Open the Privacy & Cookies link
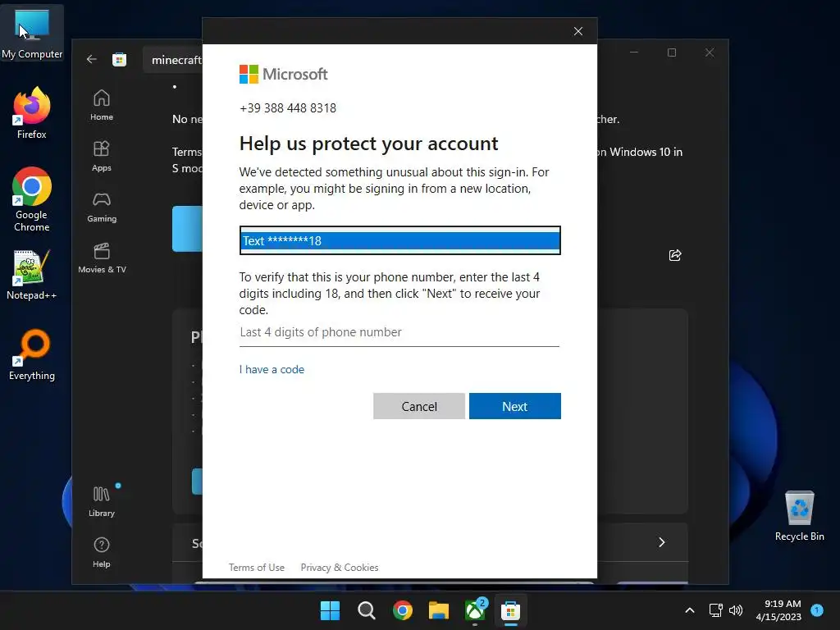Screen dimensions: 840x630 [x=340, y=568]
